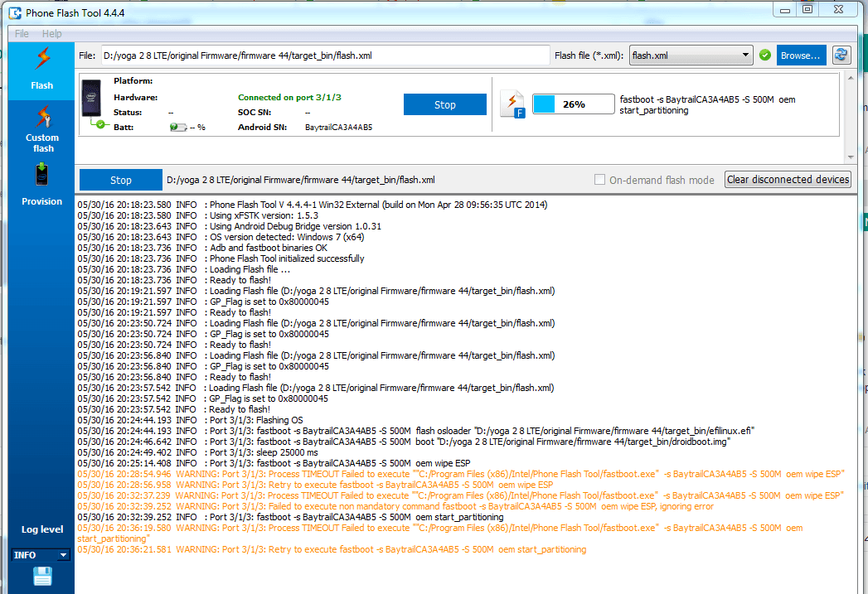Viewport: 868px width, 594px height.
Task: Select the 'Loading Flash file ...' log line at 20:18:23
Action: pos(184,269)
